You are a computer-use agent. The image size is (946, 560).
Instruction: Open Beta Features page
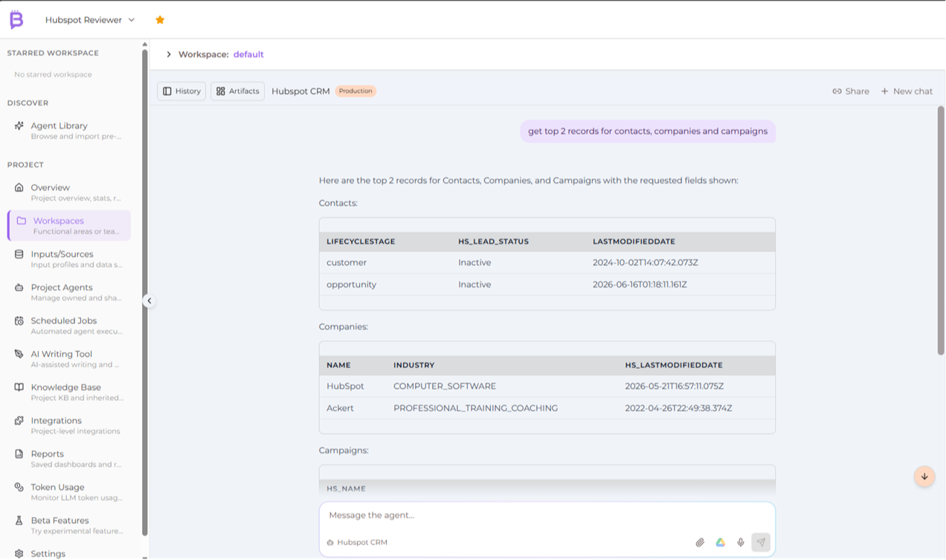(x=71, y=526)
